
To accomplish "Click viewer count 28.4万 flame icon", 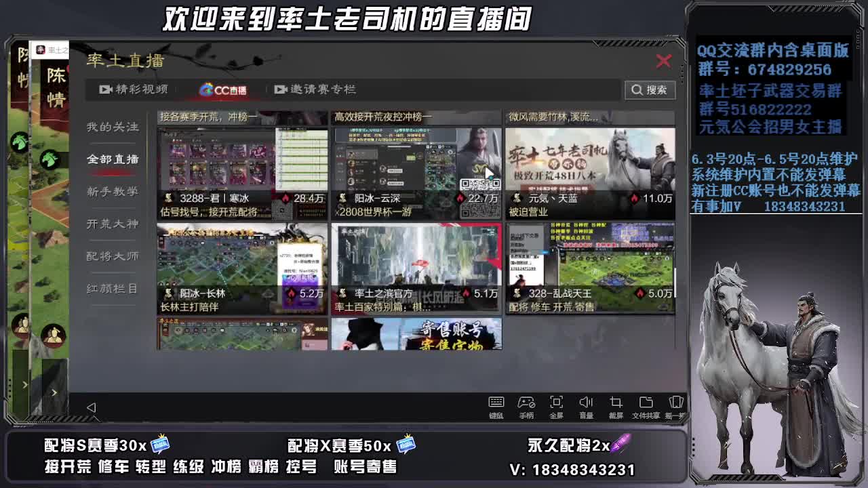I will click(x=285, y=199).
